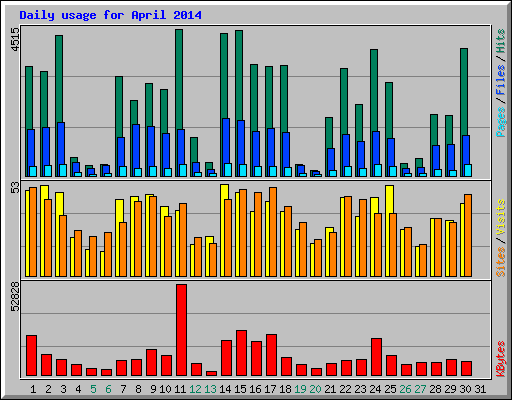
Task: Click day 7 on the x-axis
Action: point(123,389)
